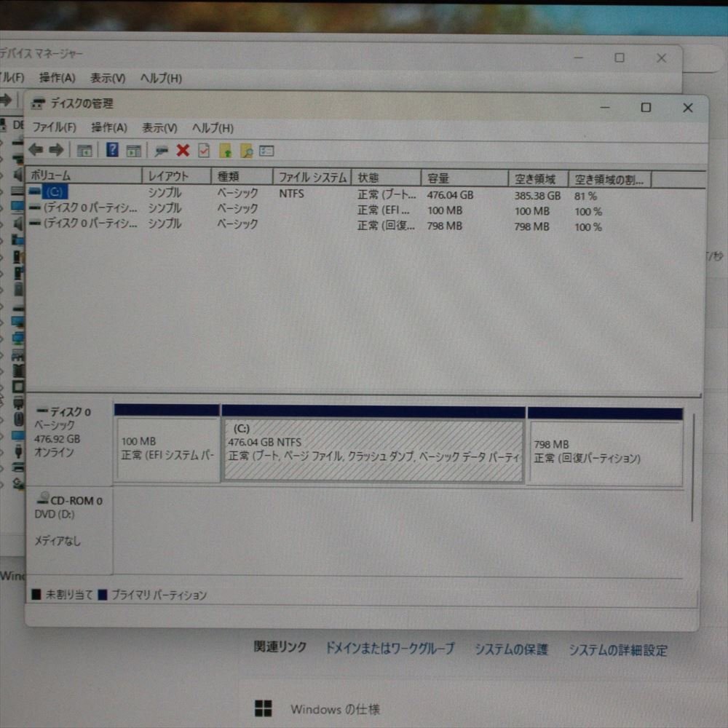Select the 100 MB EFI system partition block

(x=167, y=443)
